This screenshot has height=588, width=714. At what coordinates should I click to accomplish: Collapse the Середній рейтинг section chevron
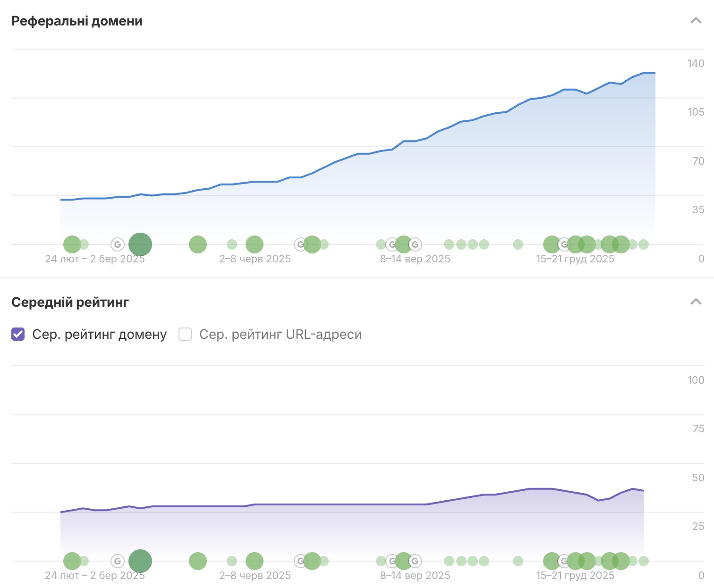click(x=696, y=302)
